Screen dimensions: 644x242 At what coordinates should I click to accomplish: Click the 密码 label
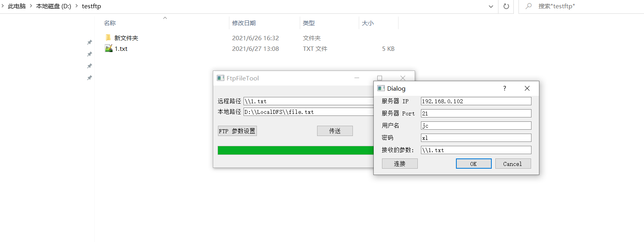pos(388,138)
